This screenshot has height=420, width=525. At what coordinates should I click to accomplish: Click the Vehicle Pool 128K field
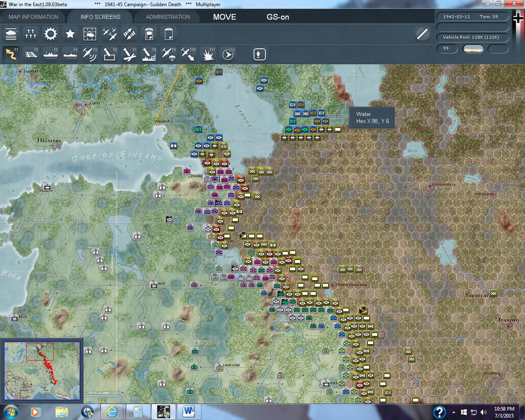tap(472, 37)
